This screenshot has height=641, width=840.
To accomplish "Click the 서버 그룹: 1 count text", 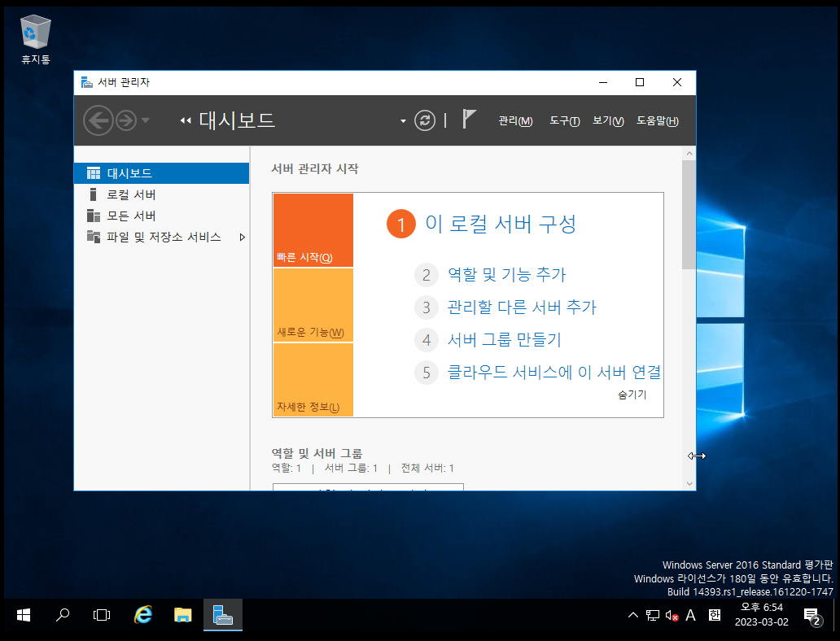I will (352, 469).
